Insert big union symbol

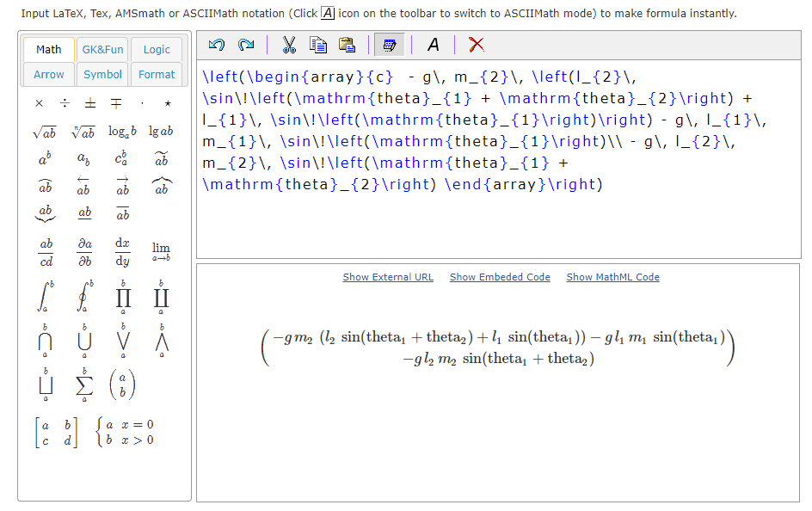click(x=84, y=341)
